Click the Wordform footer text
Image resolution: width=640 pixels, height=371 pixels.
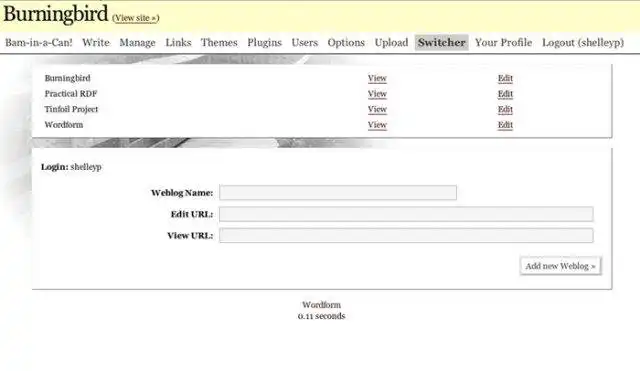click(x=321, y=304)
